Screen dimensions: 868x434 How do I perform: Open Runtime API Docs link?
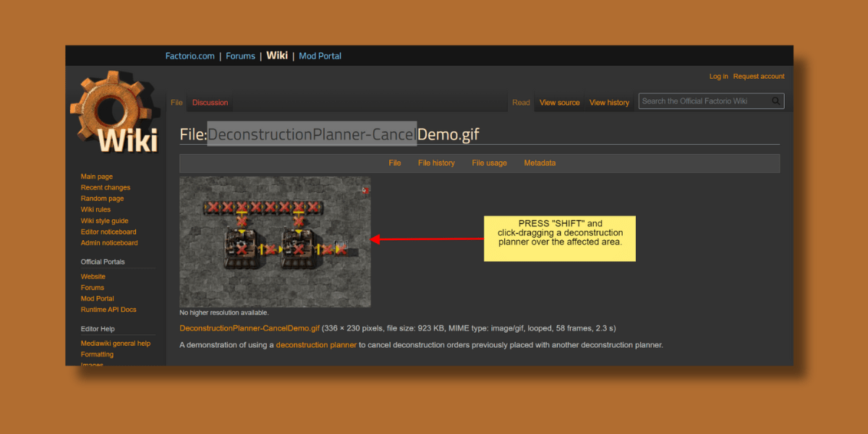pos(109,310)
